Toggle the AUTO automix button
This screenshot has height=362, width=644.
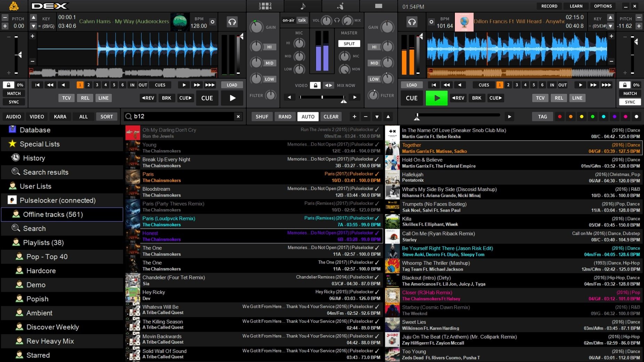pos(307,117)
